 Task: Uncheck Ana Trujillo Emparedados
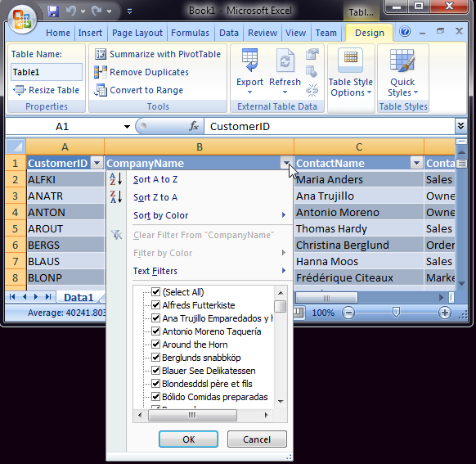pyautogui.click(x=155, y=318)
